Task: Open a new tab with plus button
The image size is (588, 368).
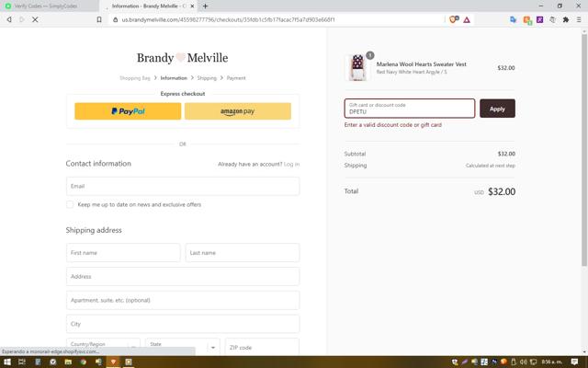Action: tap(205, 6)
